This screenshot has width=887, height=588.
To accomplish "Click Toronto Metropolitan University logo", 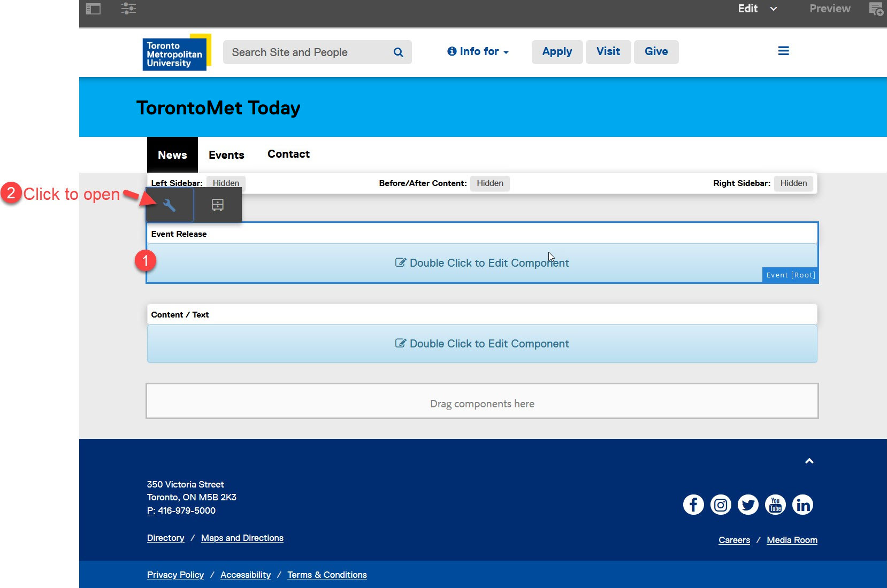I will coord(177,52).
